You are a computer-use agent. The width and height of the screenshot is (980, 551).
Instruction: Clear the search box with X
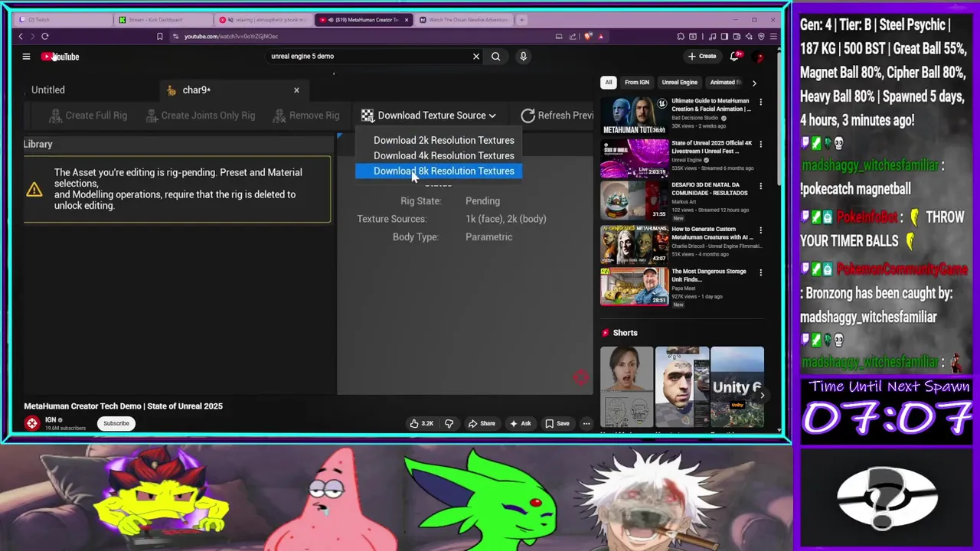[476, 56]
